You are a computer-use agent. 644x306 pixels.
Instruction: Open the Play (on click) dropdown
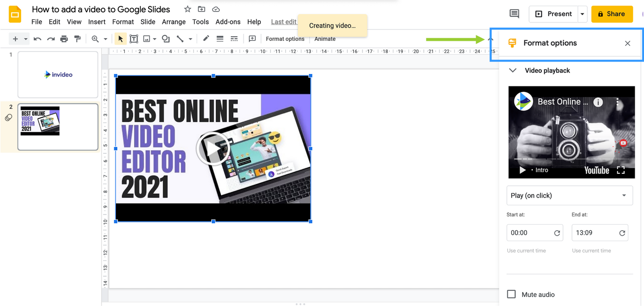pos(569,195)
